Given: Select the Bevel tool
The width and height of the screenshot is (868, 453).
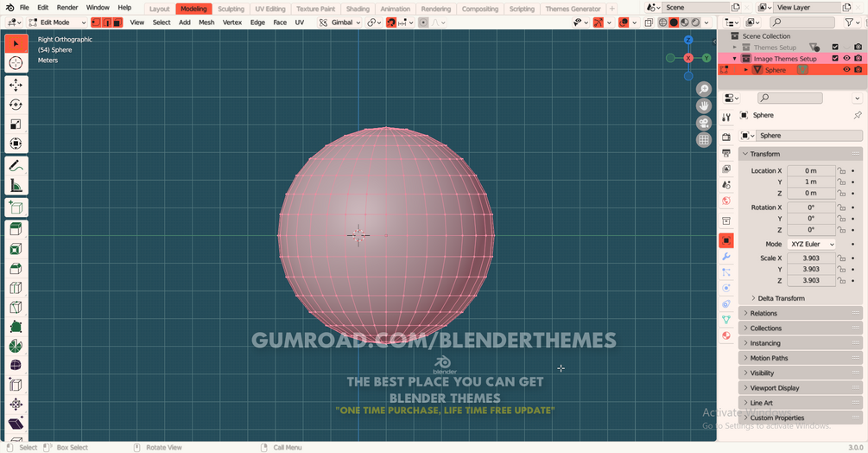Looking at the screenshot, I should point(16,269).
